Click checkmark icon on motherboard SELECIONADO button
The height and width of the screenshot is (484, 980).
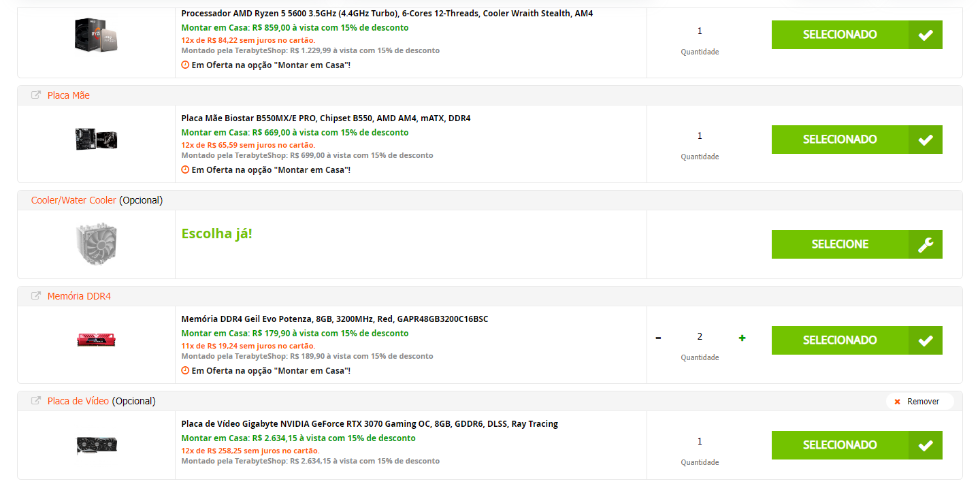point(926,140)
